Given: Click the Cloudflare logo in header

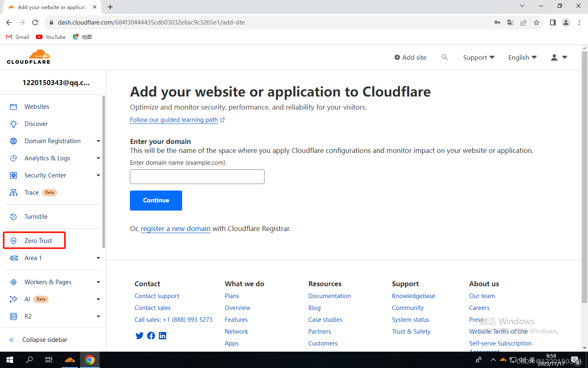Looking at the screenshot, I should point(29,57).
